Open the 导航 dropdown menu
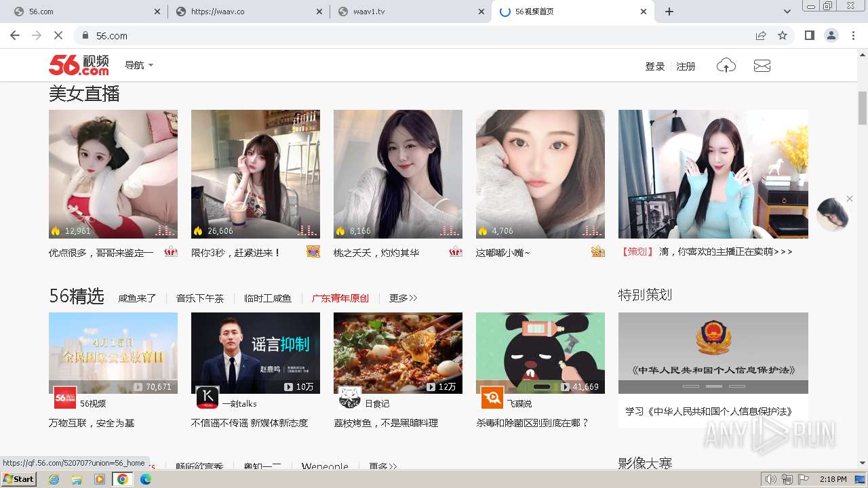 point(139,65)
